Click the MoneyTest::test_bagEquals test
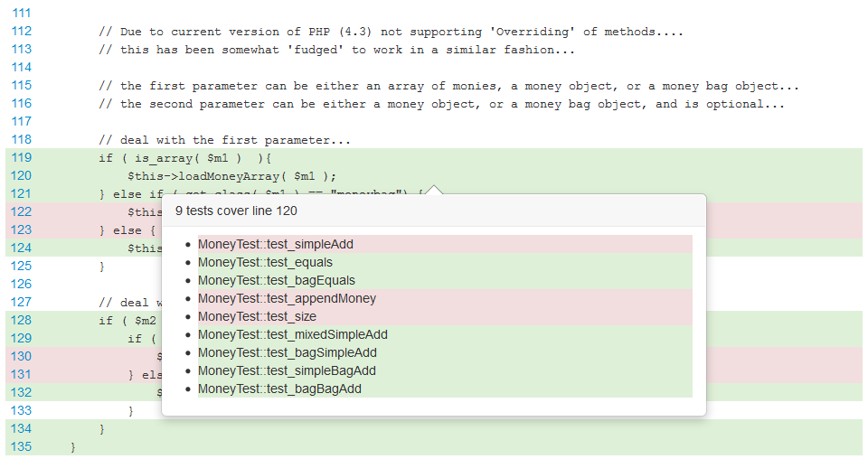868x459 pixels. [277, 280]
